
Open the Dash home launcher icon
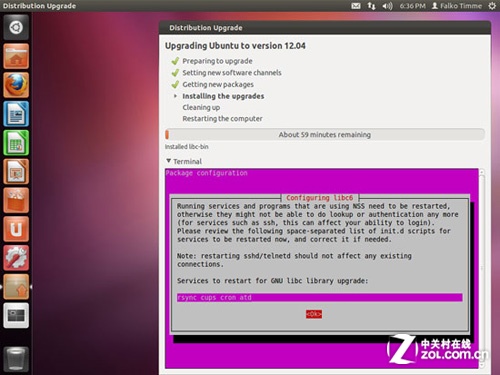pyautogui.click(x=16, y=27)
